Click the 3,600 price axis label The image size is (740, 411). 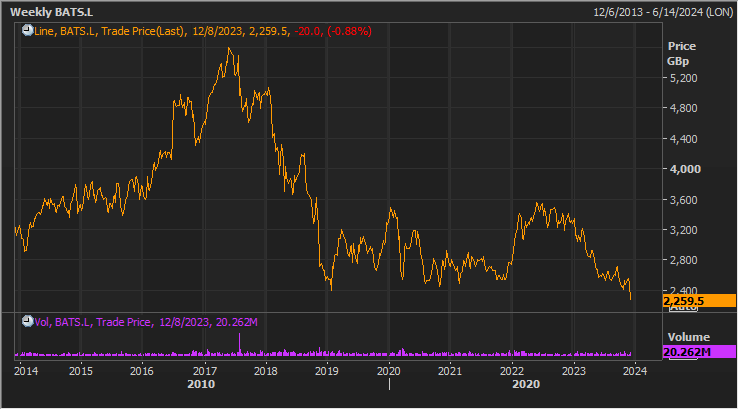pos(683,200)
